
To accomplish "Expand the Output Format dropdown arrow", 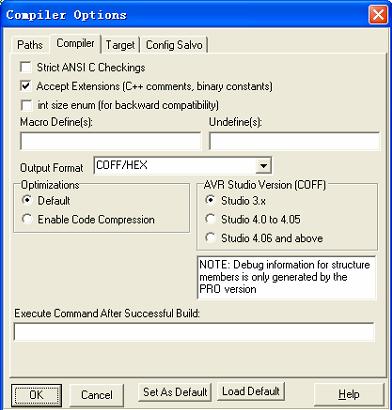I will tap(263, 166).
